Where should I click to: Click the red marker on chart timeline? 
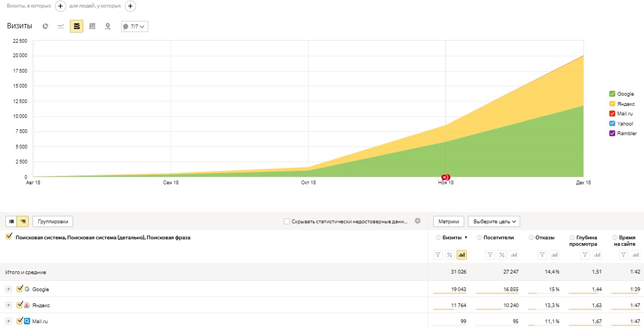(x=445, y=177)
